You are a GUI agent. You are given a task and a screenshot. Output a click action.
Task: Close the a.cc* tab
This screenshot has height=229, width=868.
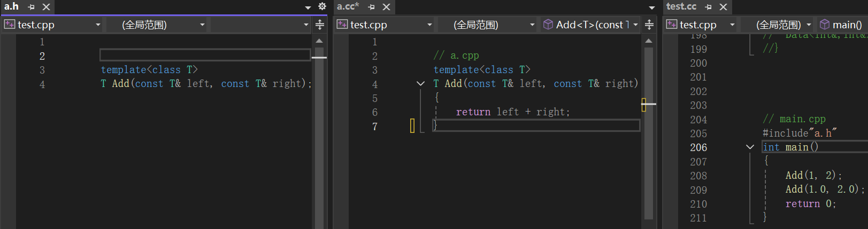pyautogui.click(x=387, y=7)
